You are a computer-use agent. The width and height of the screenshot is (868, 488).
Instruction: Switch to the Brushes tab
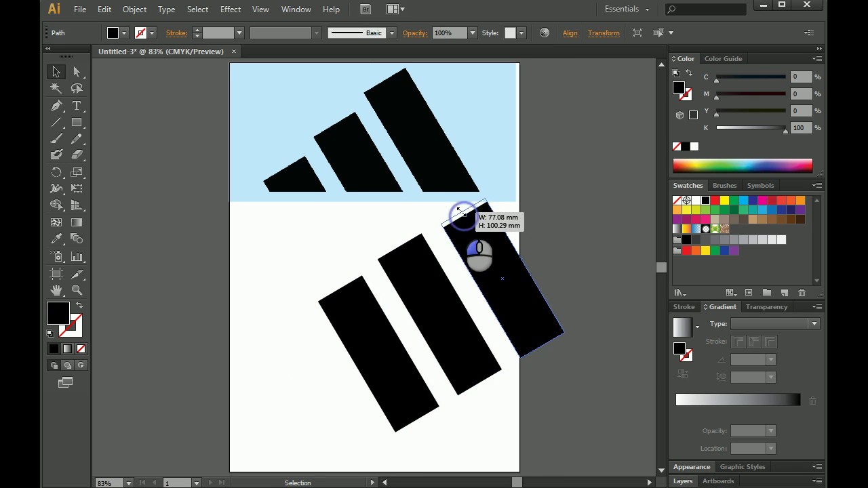(x=724, y=186)
